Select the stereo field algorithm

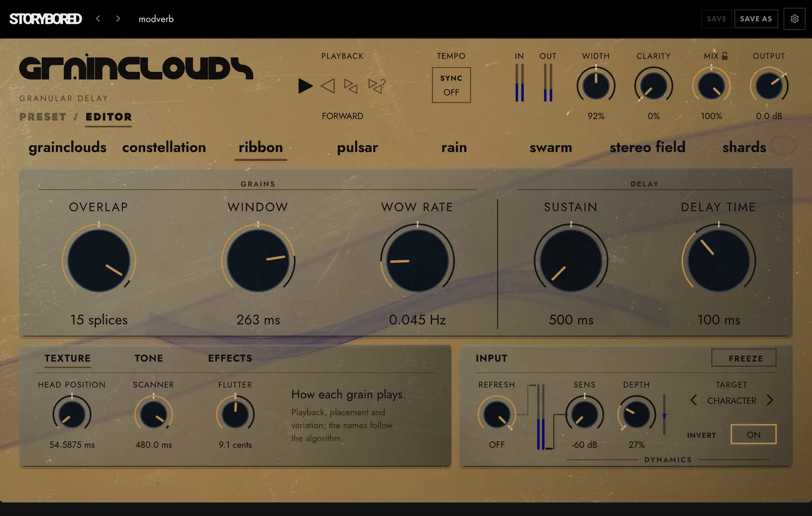(x=648, y=147)
